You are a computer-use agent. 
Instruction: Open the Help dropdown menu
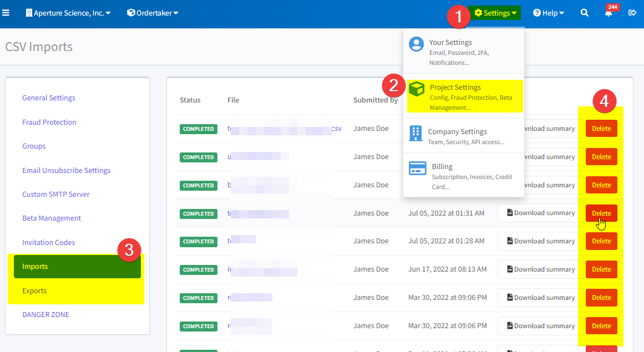548,13
